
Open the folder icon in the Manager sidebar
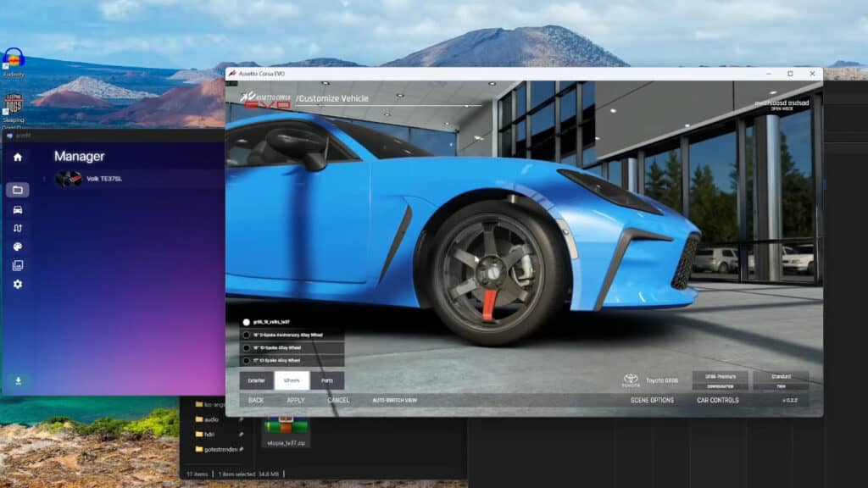pyautogui.click(x=18, y=190)
